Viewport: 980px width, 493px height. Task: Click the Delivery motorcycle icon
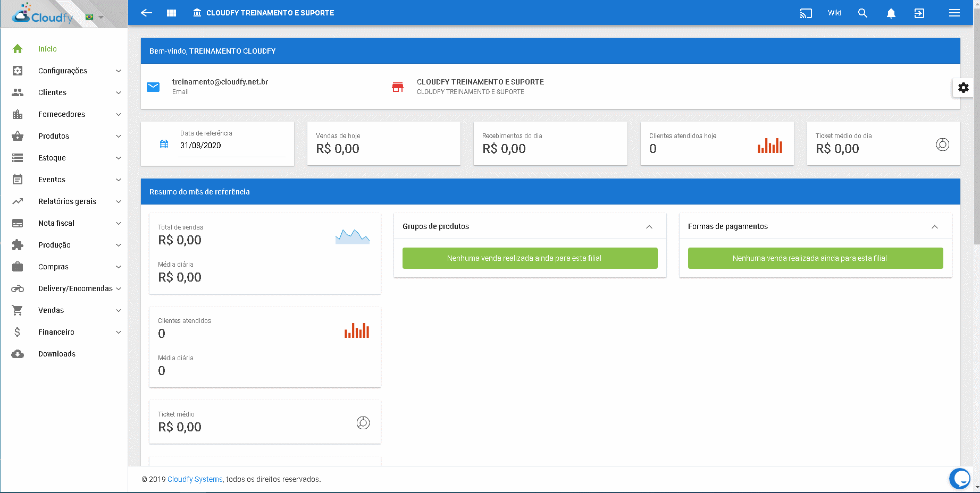click(x=18, y=288)
